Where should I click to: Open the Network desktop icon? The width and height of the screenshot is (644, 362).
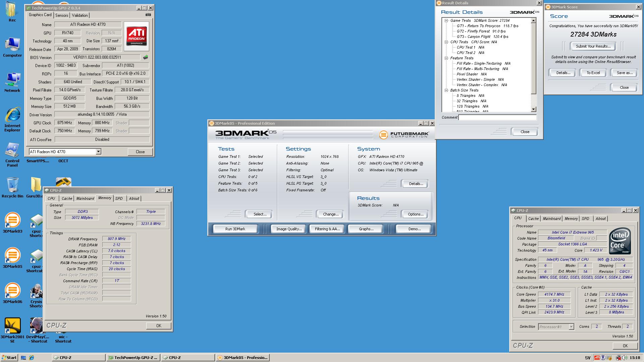tap(12, 82)
